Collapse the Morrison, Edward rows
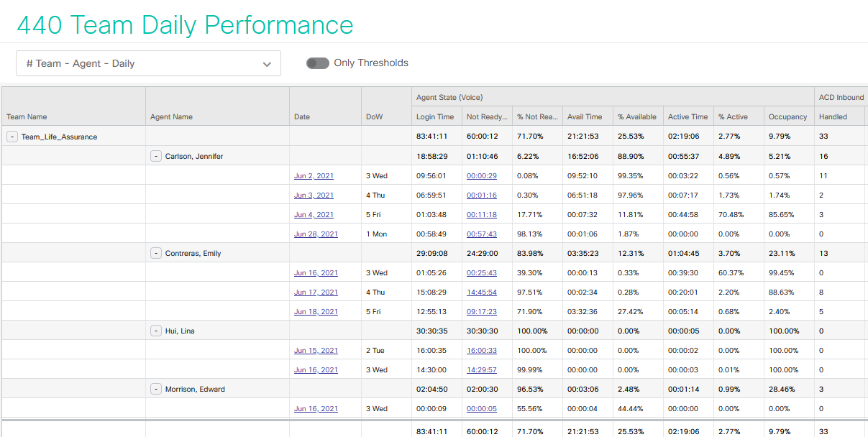This screenshot has height=437, width=868. coord(156,389)
